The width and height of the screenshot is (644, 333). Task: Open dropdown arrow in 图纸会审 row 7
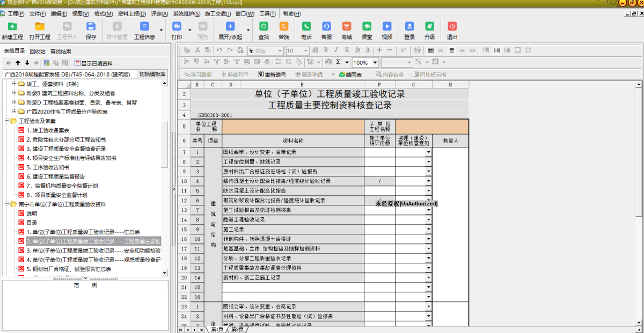429,152
